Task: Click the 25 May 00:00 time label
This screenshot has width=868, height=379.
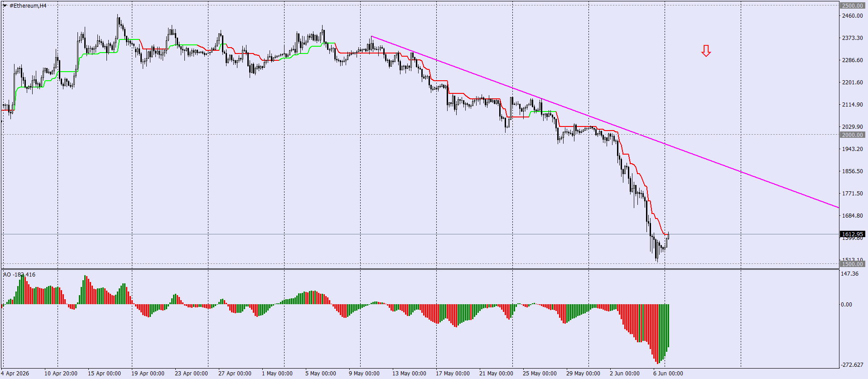Action: pyautogui.click(x=540, y=374)
